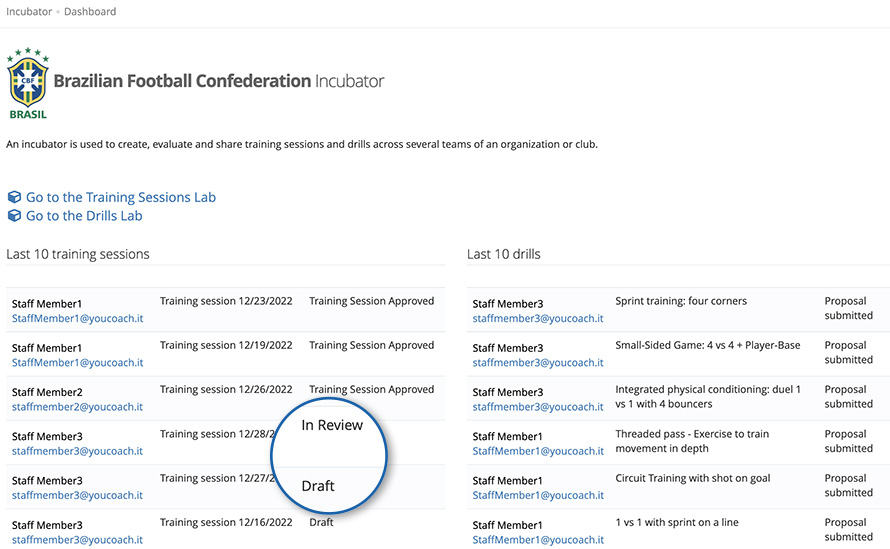Click Proposal submitted status for Threaded pass
The width and height of the screenshot is (890, 549).
(849, 441)
